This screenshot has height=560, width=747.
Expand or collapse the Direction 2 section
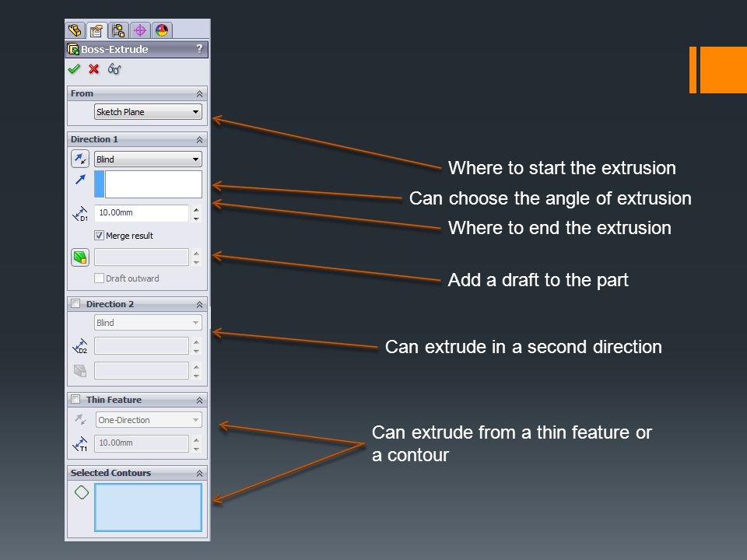[x=200, y=304]
